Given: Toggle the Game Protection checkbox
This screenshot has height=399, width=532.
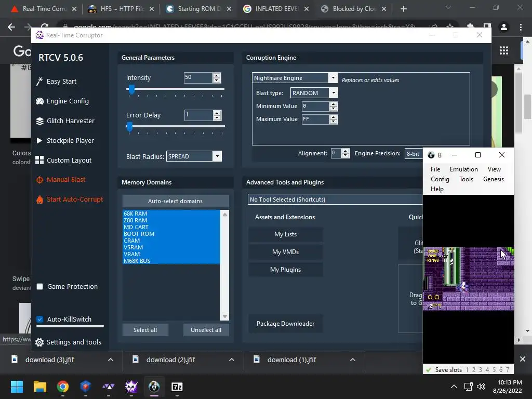Looking at the screenshot, I should (39, 286).
